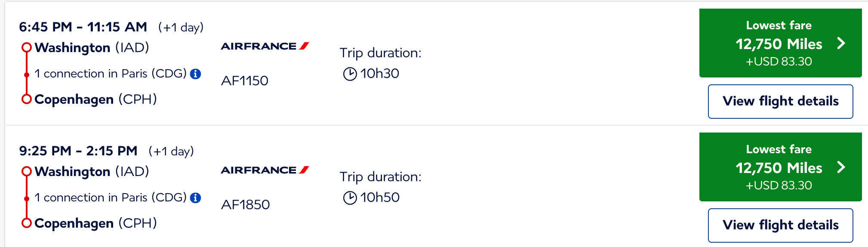
Task: Open info icon for second Paris connection
Action: point(196,198)
